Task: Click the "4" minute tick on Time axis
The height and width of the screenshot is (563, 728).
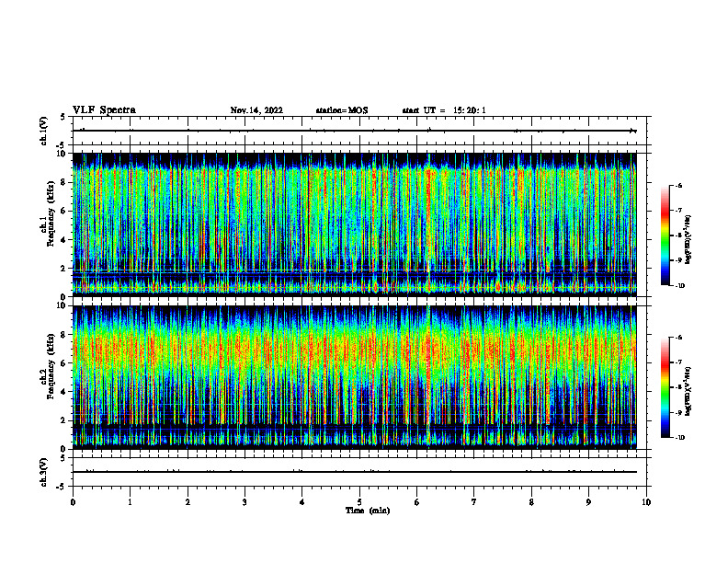Action: coord(302,502)
